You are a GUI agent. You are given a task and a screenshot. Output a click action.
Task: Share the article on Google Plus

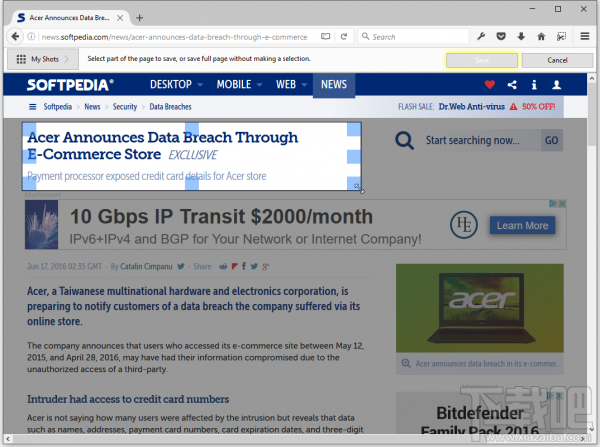[x=266, y=266]
